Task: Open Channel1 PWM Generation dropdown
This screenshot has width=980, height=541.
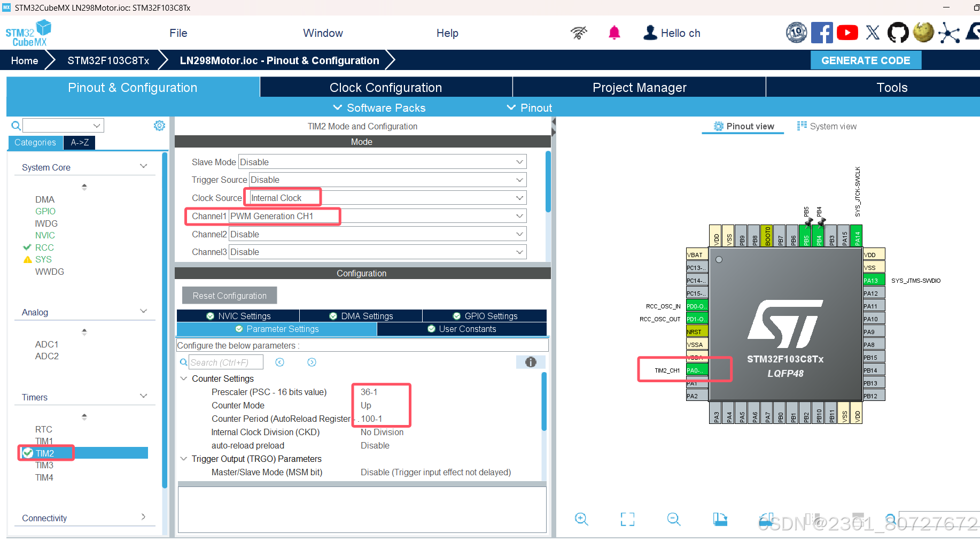Action: (377, 216)
